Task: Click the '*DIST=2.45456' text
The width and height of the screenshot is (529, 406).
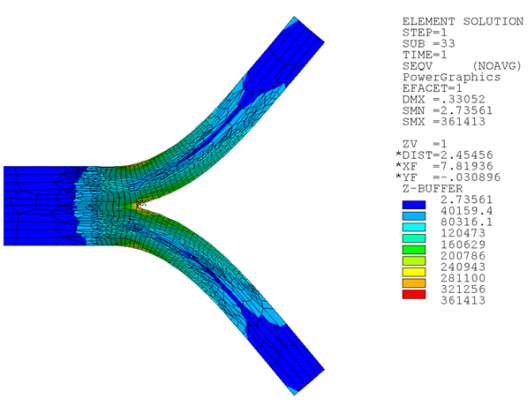Action: (444, 155)
